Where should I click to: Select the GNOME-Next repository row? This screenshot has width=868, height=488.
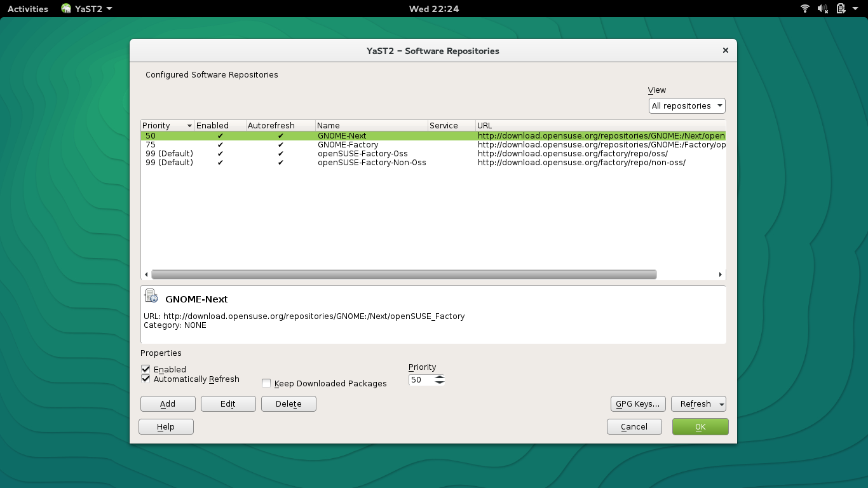[x=433, y=136]
